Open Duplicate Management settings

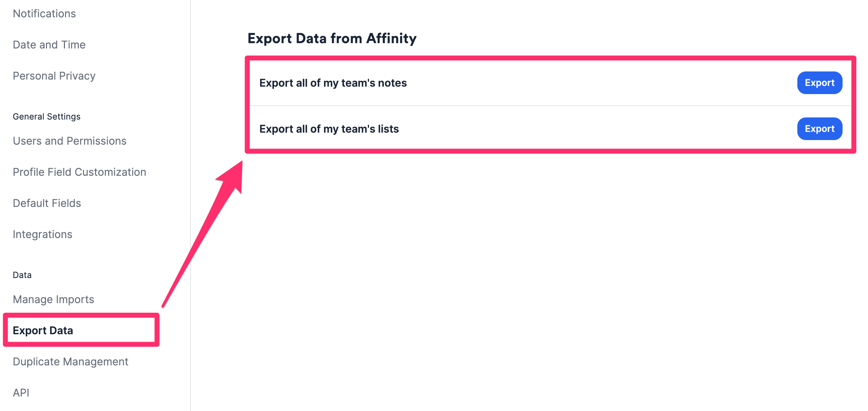tap(70, 361)
